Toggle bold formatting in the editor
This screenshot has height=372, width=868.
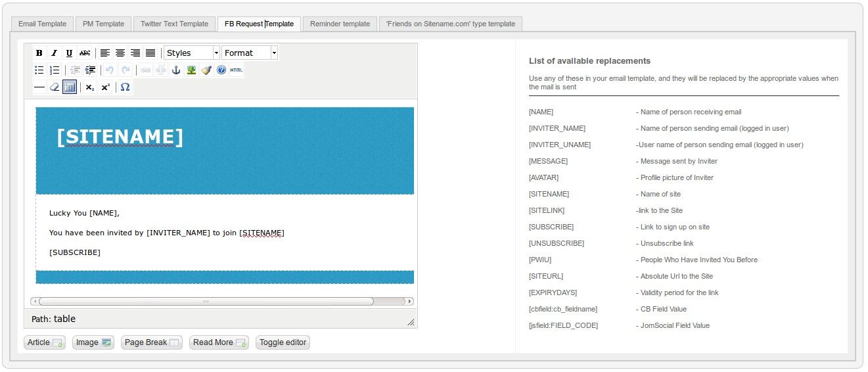point(39,53)
